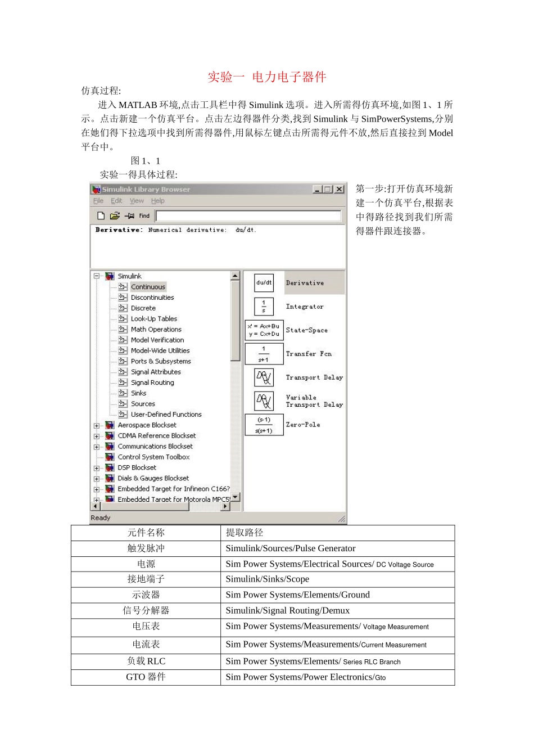
Task: Select the Sinks library
Action: 138,393
